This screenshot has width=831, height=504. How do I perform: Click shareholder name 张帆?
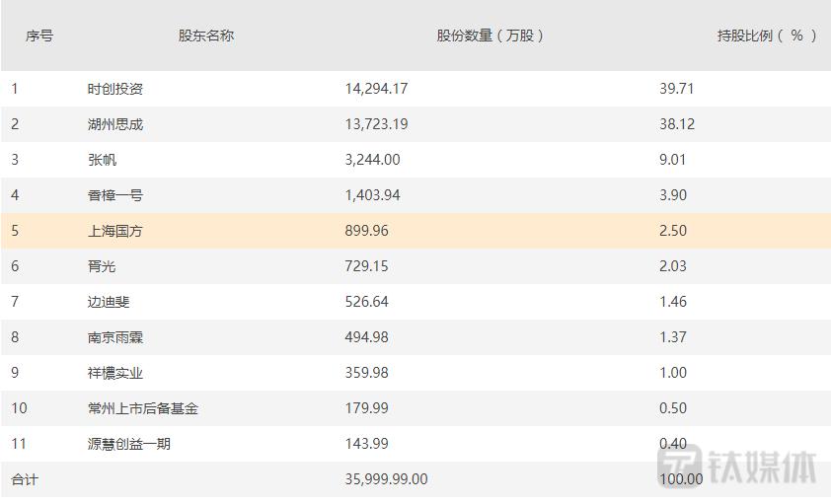pyautogui.click(x=102, y=160)
